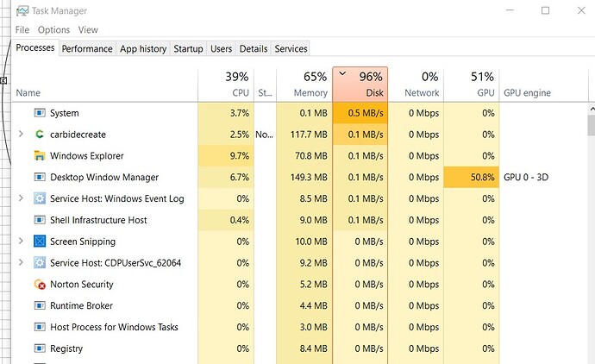This screenshot has width=595, height=364.
Task: Switch to the Performance tab
Action: coord(87,48)
